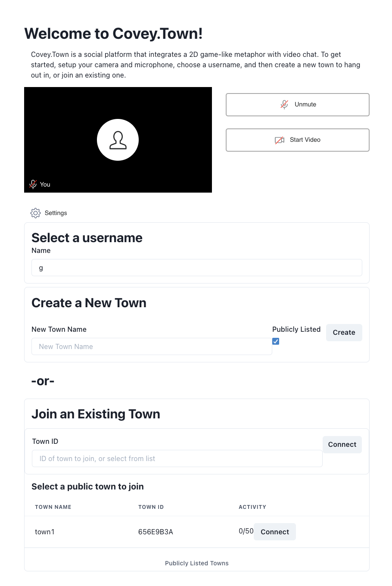Click the user avatar placeholder in video preview
The image size is (392, 586).
click(x=118, y=140)
